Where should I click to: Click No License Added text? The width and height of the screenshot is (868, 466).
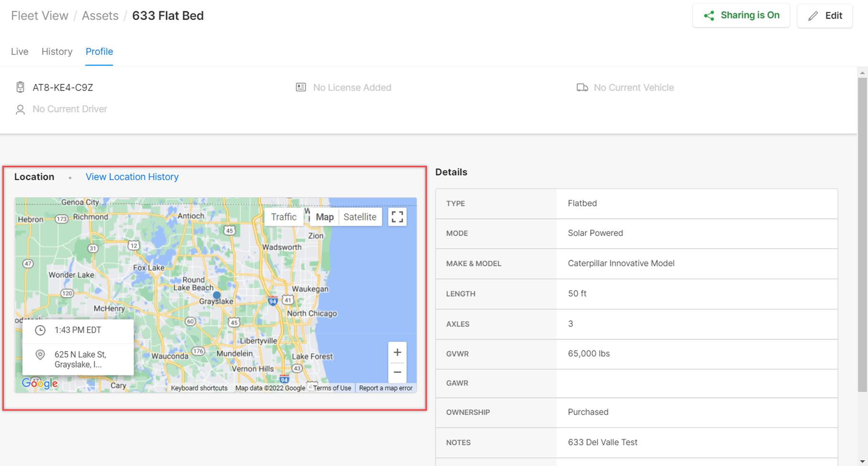coord(352,88)
